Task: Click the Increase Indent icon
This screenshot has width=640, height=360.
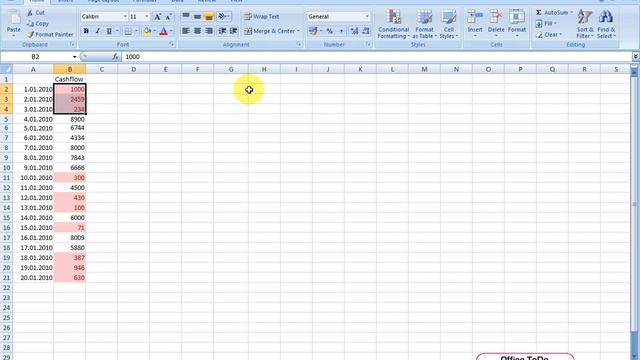Action: (x=233, y=31)
